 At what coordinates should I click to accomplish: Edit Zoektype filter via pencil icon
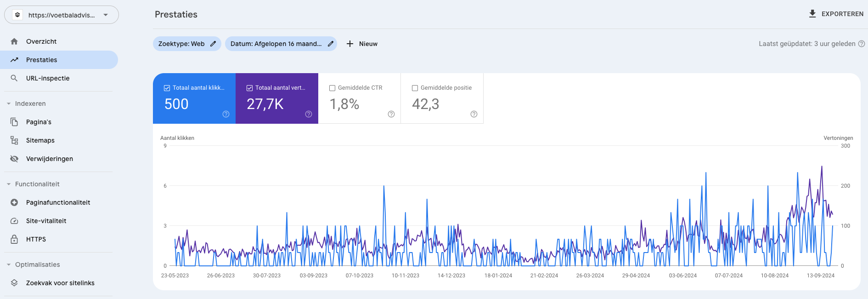coord(213,44)
